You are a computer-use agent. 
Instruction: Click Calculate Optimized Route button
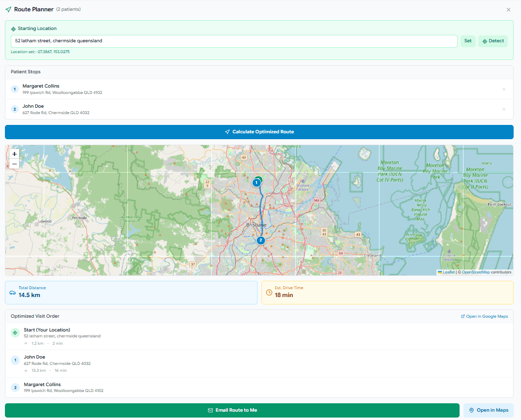259,132
